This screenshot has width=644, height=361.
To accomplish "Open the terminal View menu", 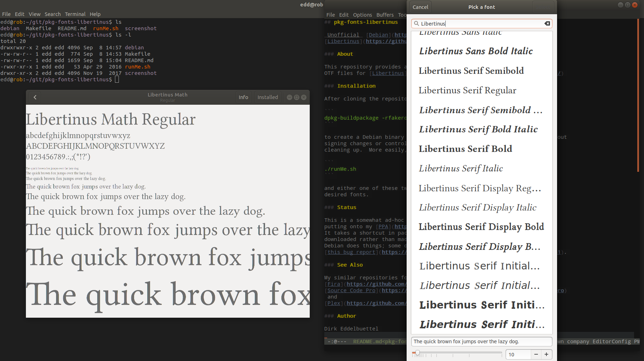I will coord(34,14).
